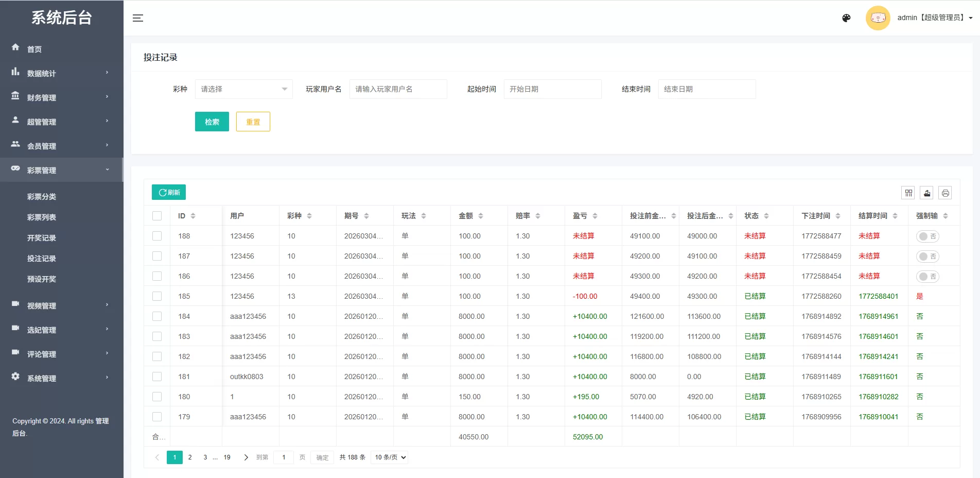Check the row checkbox for ID 188
This screenshot has height=478, width=980.
tap(157, 236)
